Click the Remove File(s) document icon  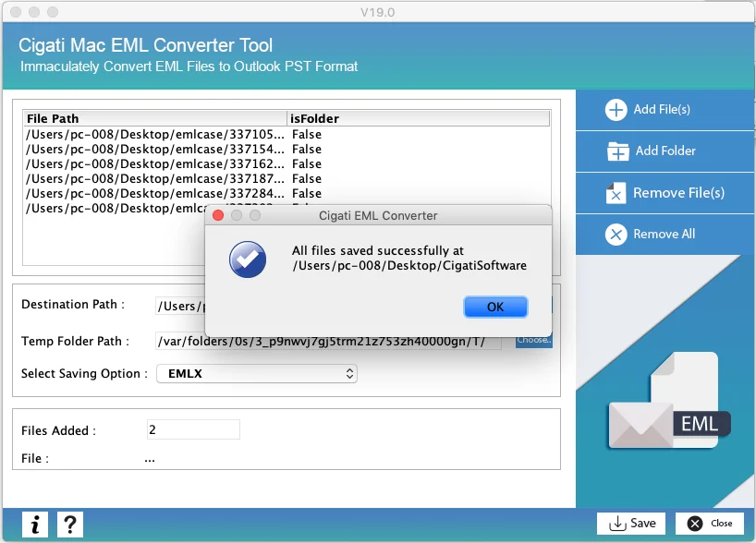(x=616, y=193)
